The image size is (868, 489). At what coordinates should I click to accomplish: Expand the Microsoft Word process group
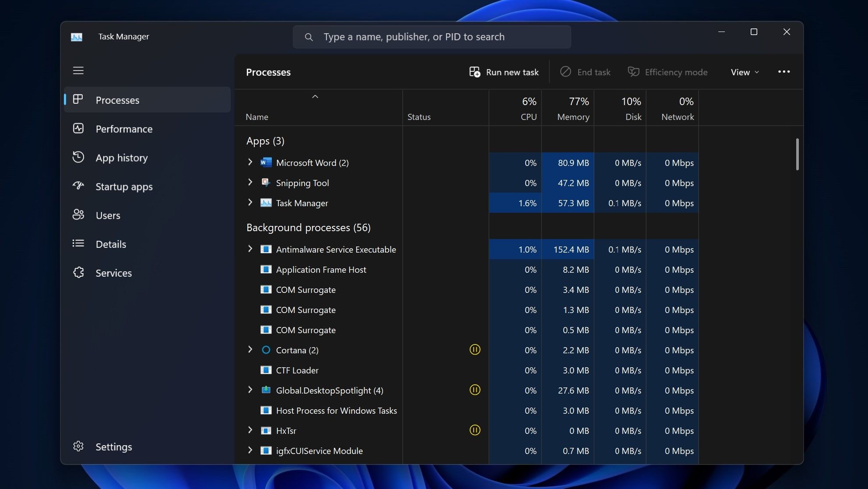point(250,162)
